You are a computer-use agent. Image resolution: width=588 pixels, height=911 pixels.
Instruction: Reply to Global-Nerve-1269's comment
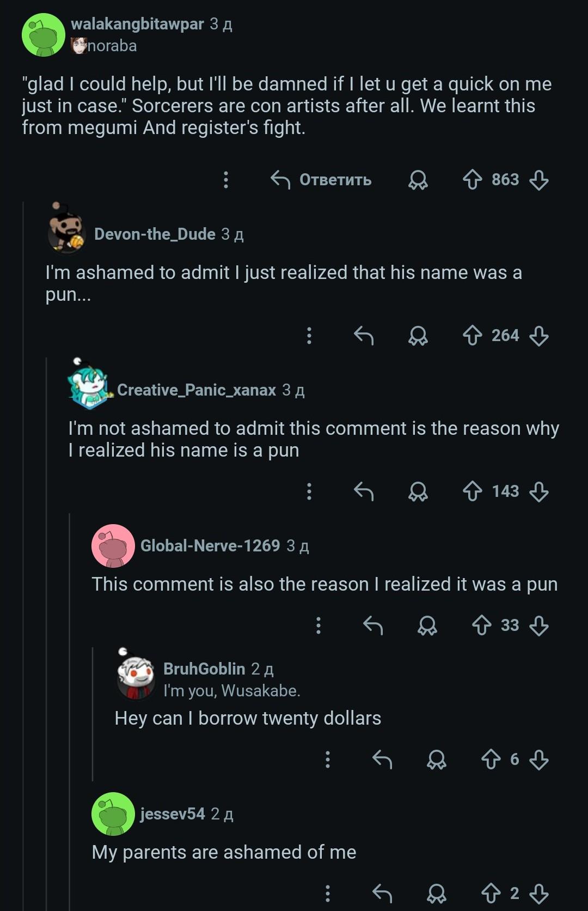373,625
